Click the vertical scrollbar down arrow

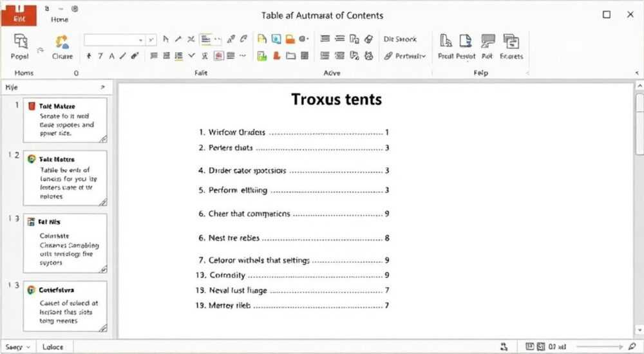(x=639, y=330)
